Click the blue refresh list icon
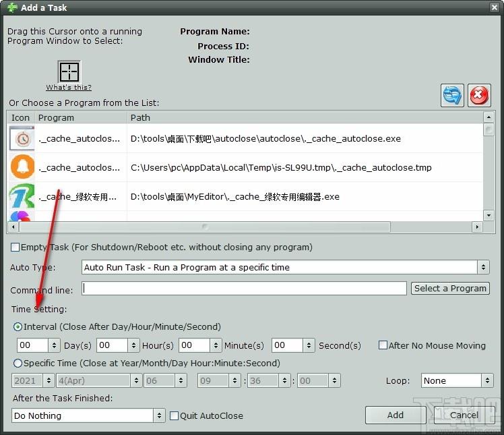The height and width of the screenshot is (435, 504). (x=452, y=95)
